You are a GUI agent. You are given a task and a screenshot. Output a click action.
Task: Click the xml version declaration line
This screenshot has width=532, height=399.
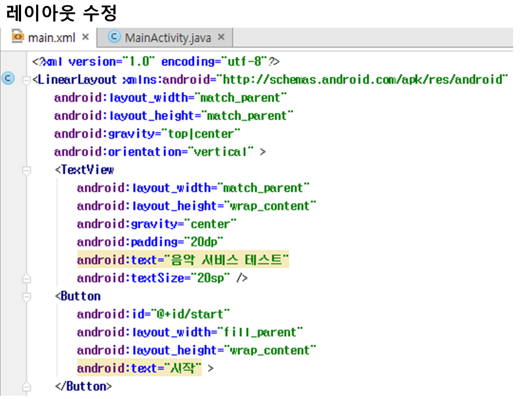156,62
